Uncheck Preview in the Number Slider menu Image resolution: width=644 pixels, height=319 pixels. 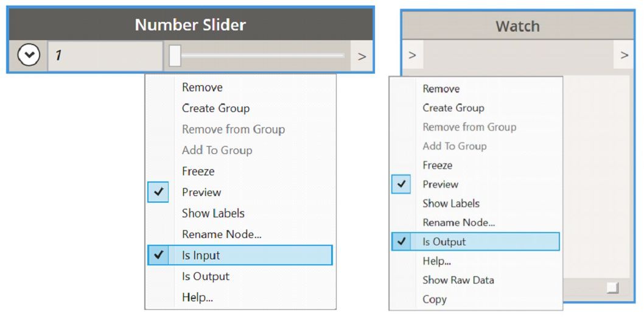click(x=158, y=192)
